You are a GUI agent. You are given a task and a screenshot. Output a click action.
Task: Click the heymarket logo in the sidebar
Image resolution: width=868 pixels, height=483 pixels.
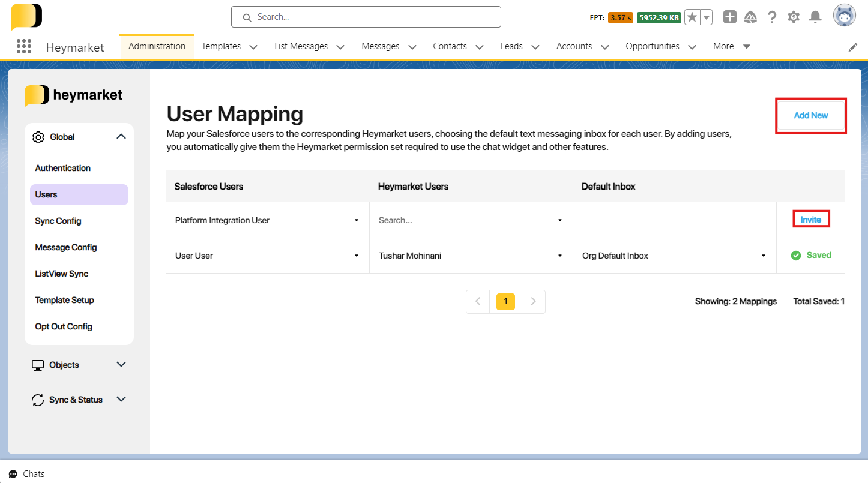[x=73, y=95]
